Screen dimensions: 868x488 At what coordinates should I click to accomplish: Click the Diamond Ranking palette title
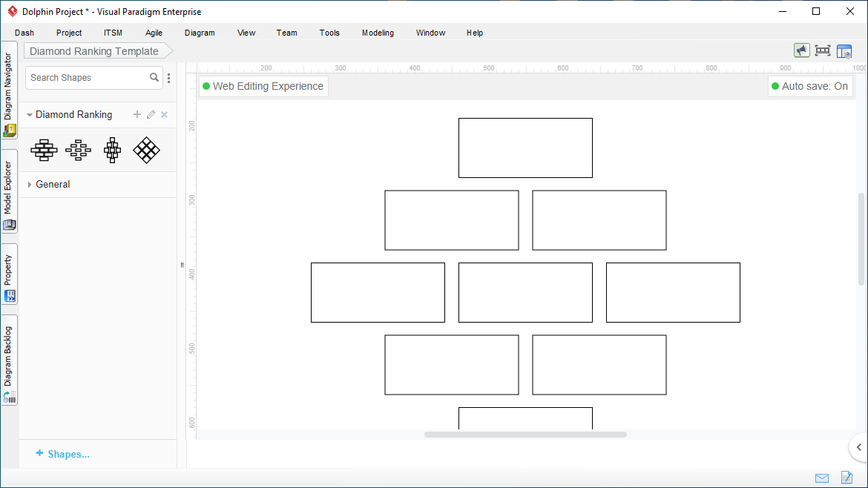point(73,114)
